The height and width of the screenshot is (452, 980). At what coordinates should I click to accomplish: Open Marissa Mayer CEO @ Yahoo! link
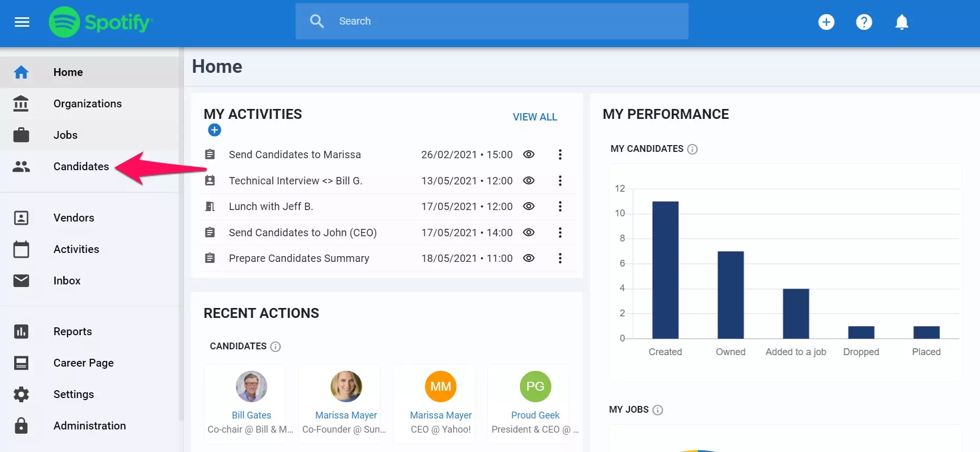tap(441, 415)
